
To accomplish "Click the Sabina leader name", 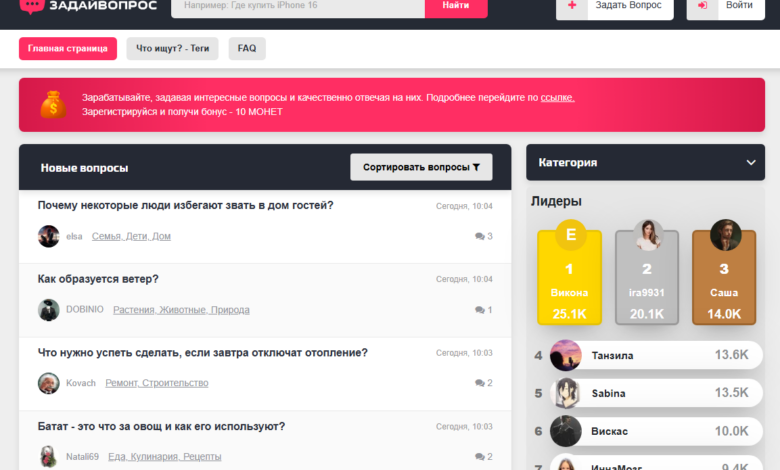I will pos(608,393).
